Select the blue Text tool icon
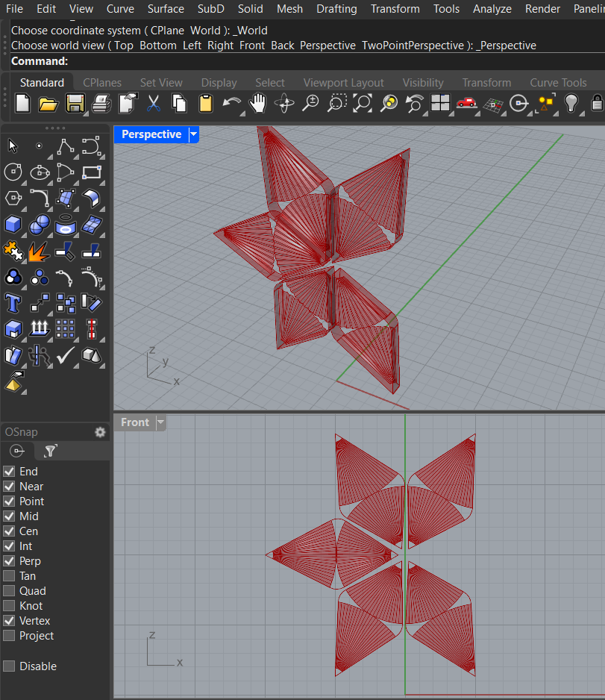This screenshot has height=700, width=605. tap(13, 304)
